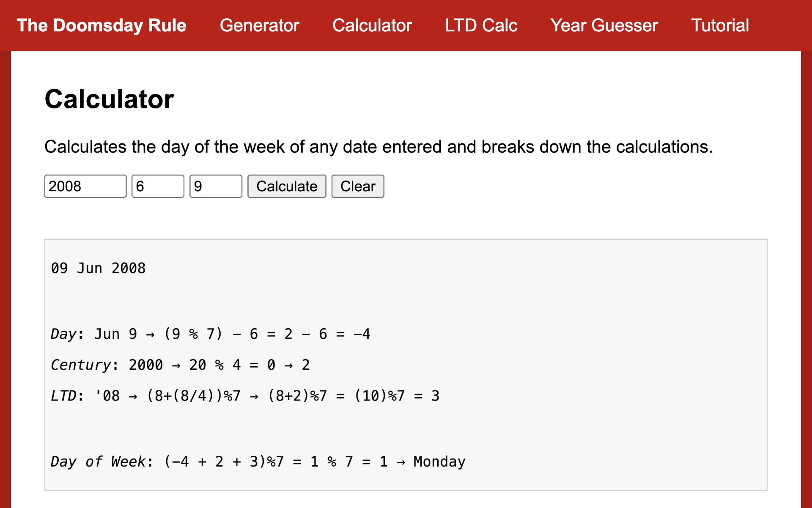Focus the year field containing 2008
The width and height of the screenshot is (812, 508).
85,186
